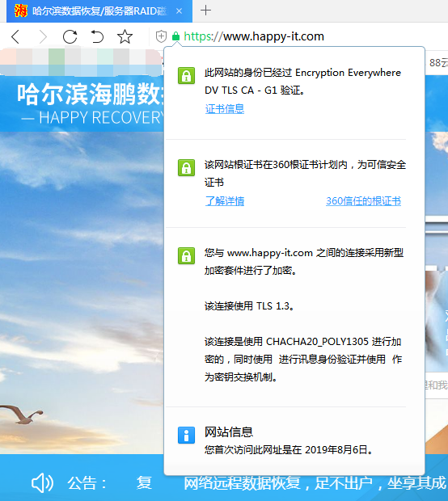Click the 网站信息 heading
This screenshot has width=448, height=501.
[x=229, y=432]
